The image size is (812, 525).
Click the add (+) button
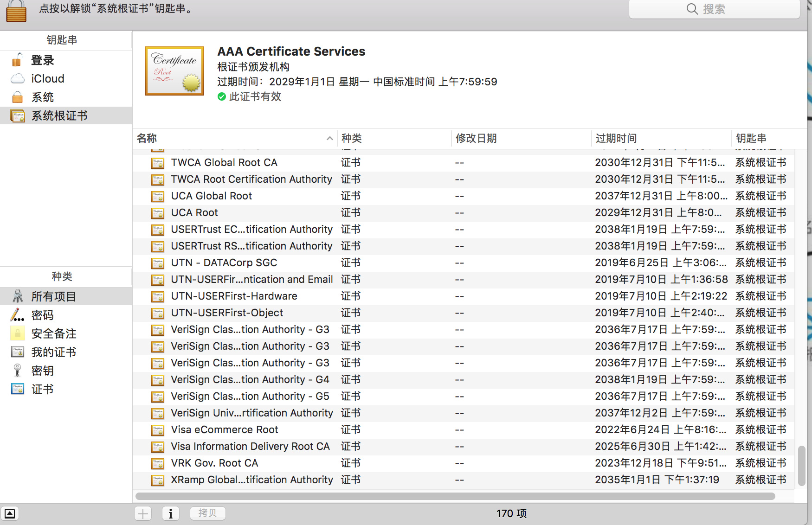coord(143,513)
